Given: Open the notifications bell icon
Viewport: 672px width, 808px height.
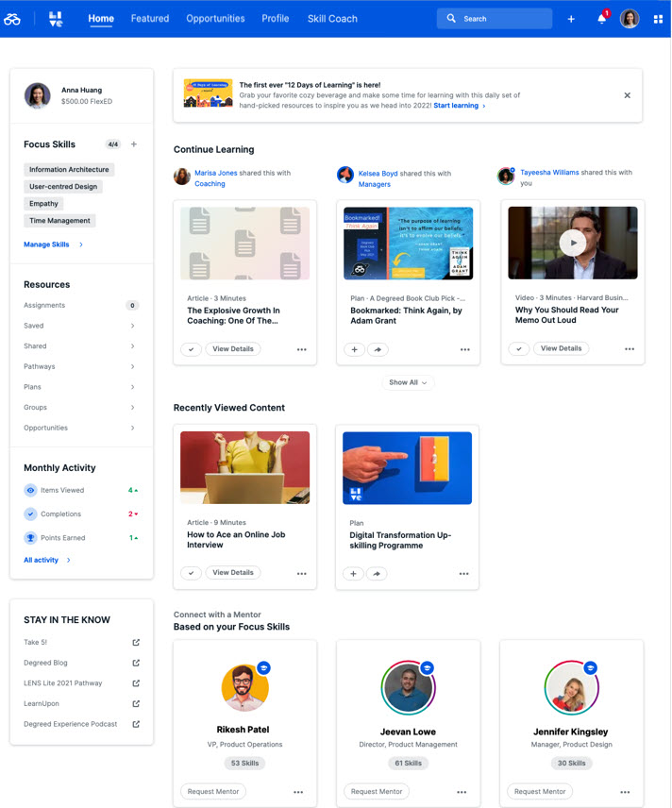Looking at the screenshot, I should (x=601, y=19).
